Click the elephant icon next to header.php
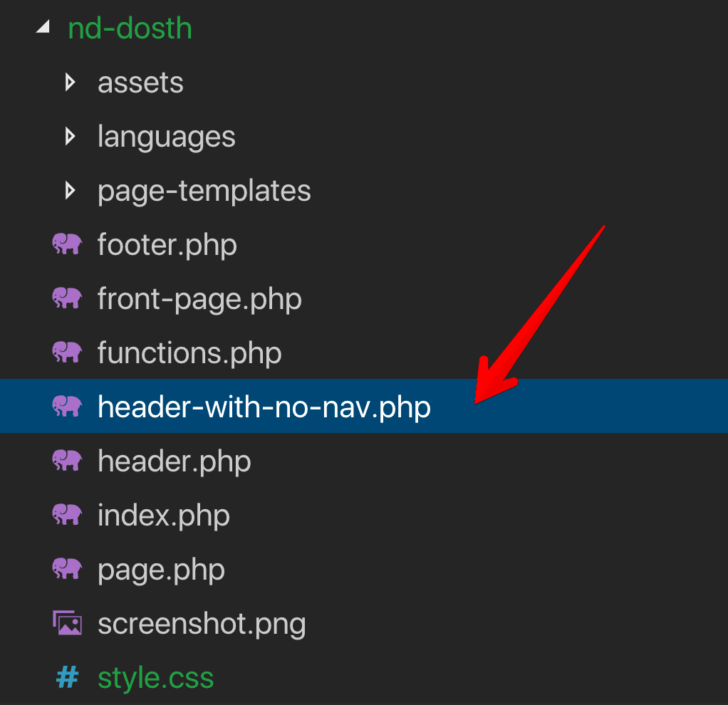728x705 pixels. (x=67, y=461)
